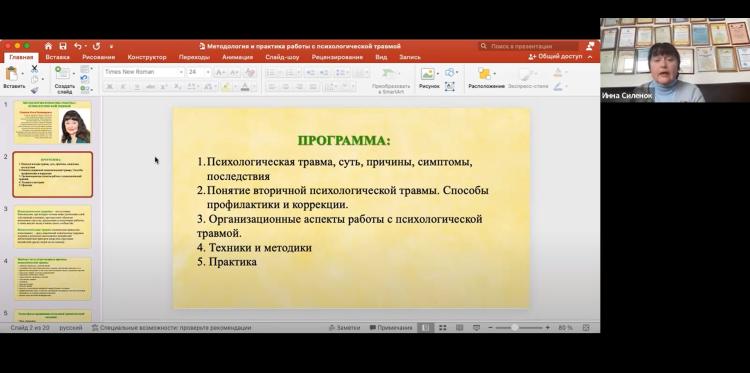
Task: Toggle the Заметки notes pane
Action: pos(344,328)
